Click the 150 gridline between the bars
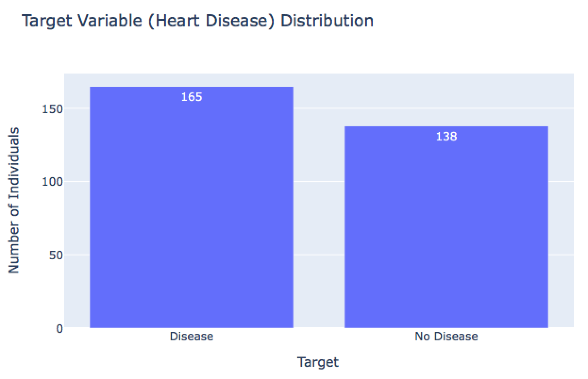The image size is (588, 379). tap(319, 108)
